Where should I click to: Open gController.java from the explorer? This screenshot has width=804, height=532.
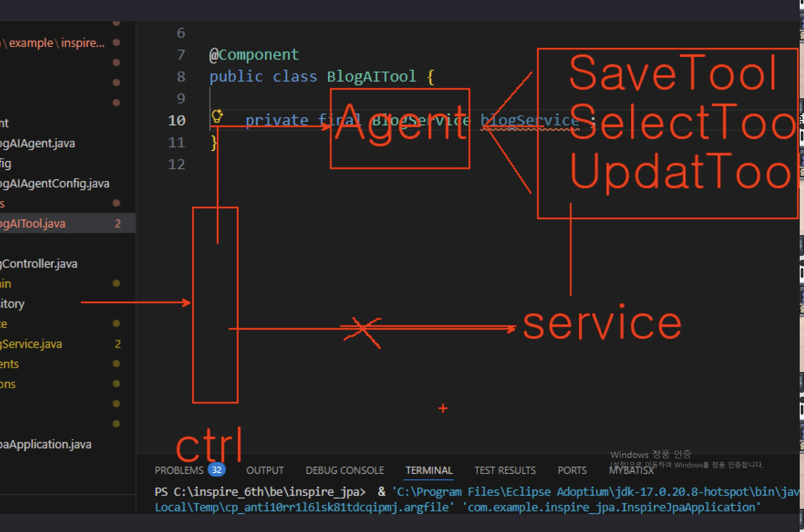(x=38, y=263)
